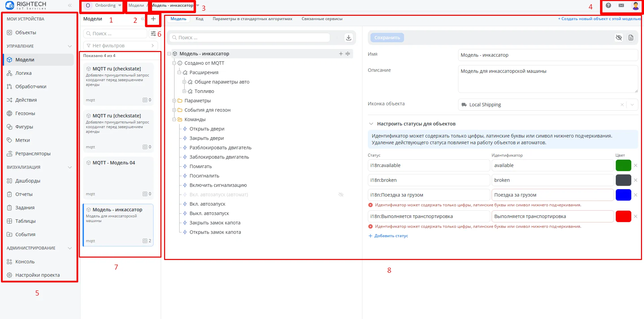Open the Консоль section
The width and height of the screenshot is (644, 319).
click(x=25, y=261)
